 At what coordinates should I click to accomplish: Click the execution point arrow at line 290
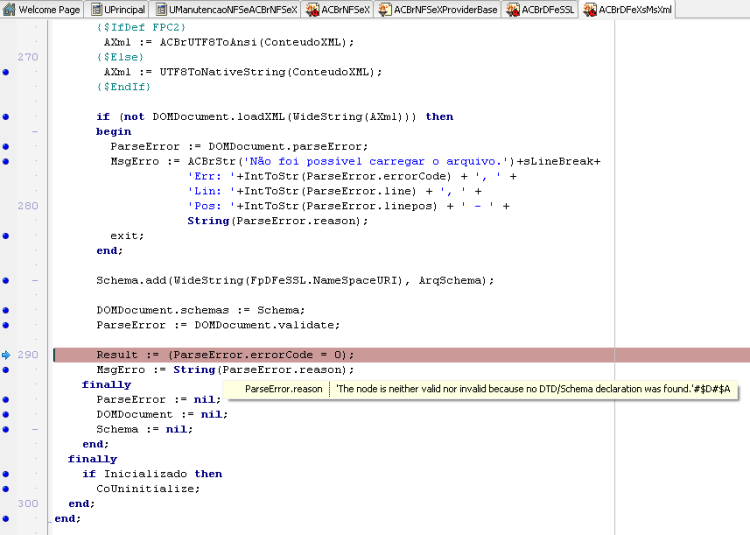[6, 355]
